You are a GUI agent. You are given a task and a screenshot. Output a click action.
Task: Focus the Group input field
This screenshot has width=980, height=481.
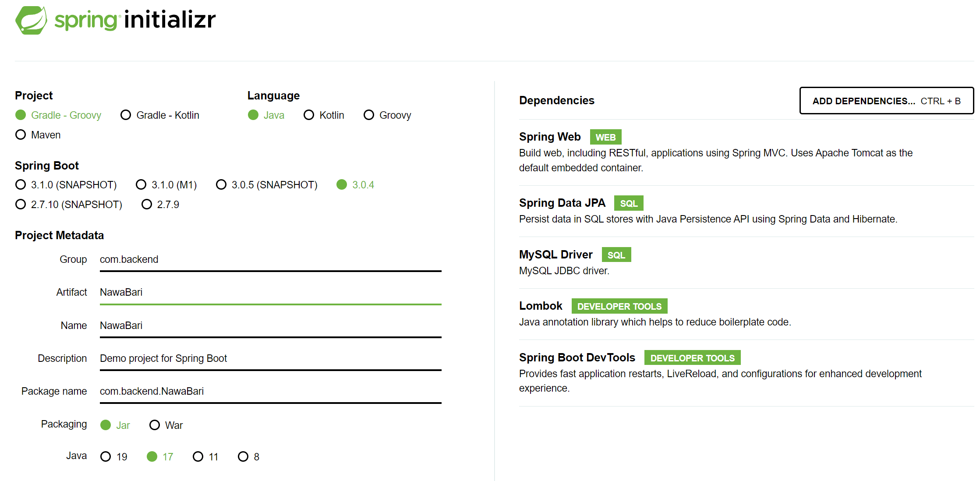point(270,260)
